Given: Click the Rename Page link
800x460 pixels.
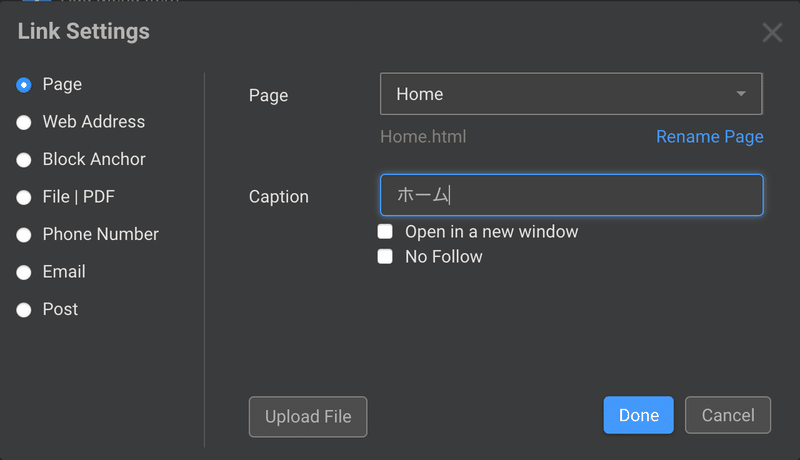Looking at the screenshot, I should point(710,137).
